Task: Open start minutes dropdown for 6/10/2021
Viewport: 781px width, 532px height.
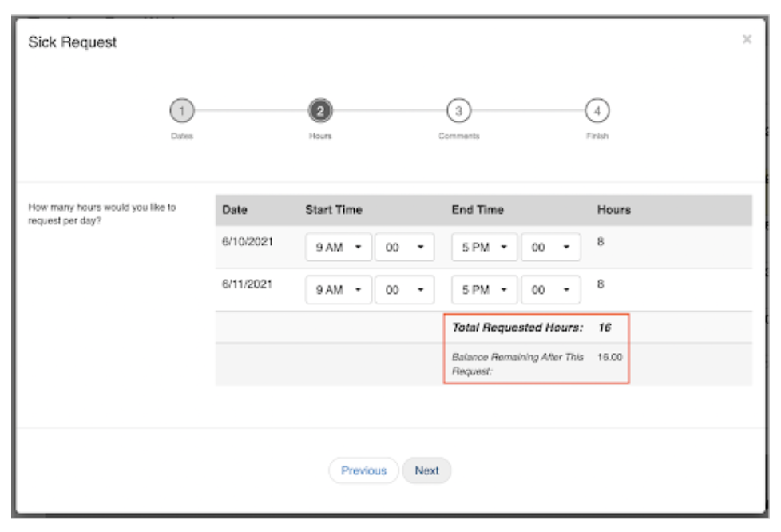Action: [x=404, y=248]
